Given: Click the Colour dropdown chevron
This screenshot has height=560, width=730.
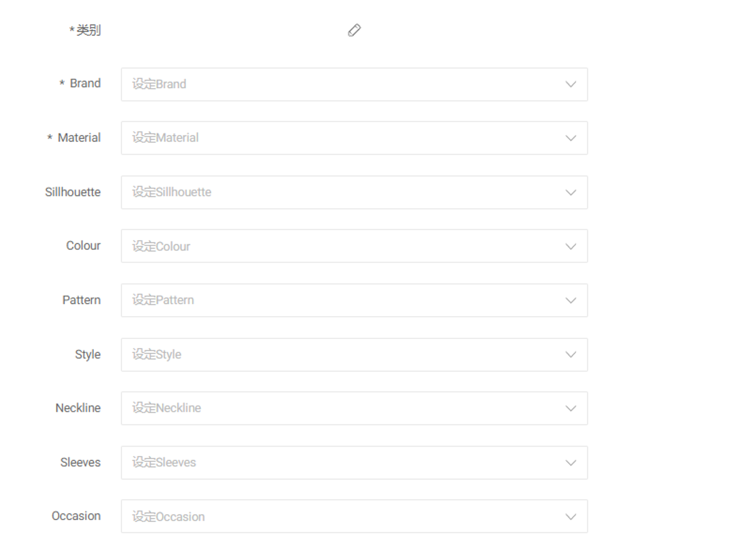Looking at the screenshot, I should tap(570, 247).
